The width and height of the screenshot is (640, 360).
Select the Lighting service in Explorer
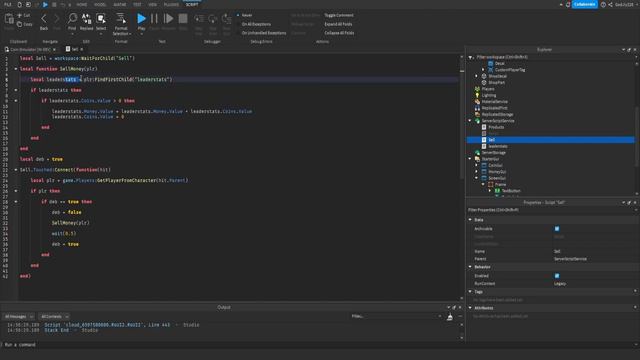[489, 95]
